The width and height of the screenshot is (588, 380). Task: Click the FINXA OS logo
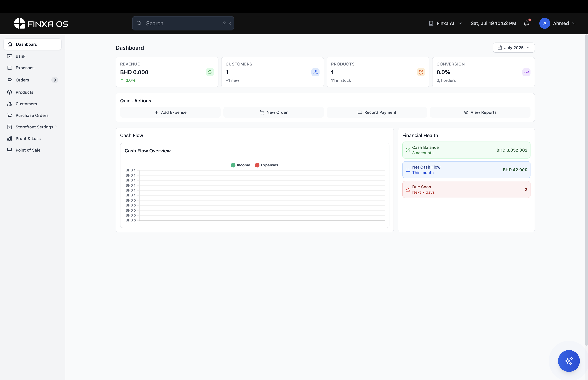pyautogui.click(x=41, y=23)
